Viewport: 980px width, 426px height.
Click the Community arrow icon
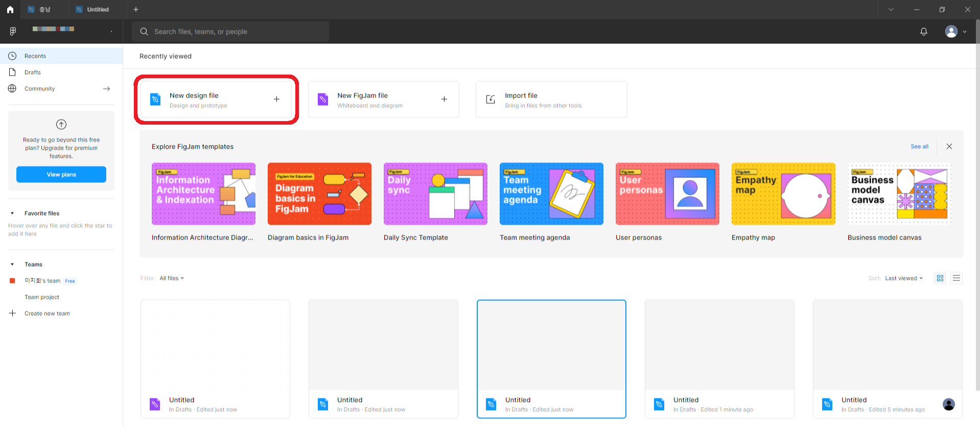[x=106, y=88]
